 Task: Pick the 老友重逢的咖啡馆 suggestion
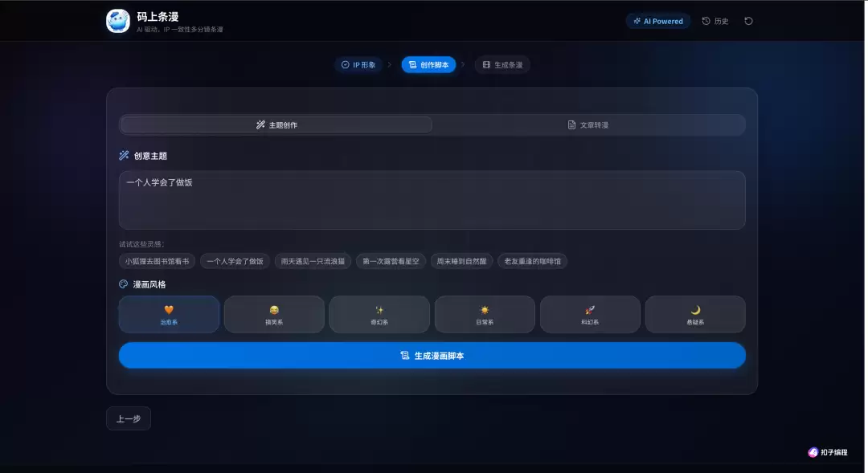click(532, 261)
